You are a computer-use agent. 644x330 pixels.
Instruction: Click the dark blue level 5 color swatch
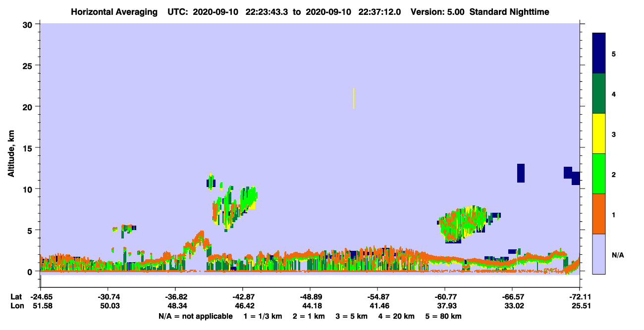click(x=599, y=53)
